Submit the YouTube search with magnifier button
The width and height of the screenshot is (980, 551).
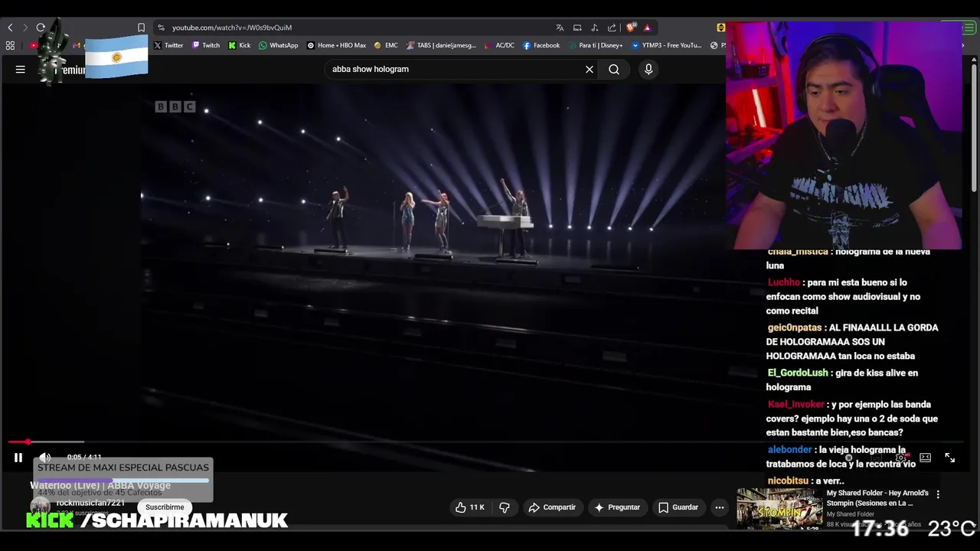coord(614,69)
